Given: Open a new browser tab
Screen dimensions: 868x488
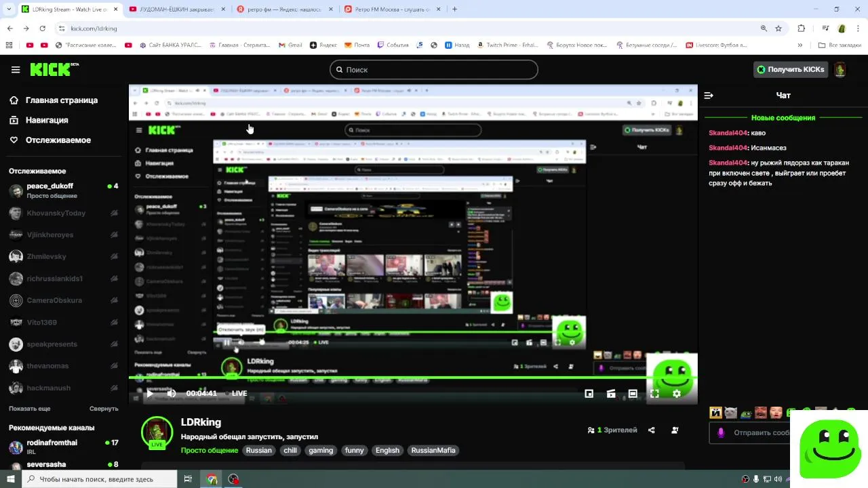Looking at the screenshot, I should coord(454,9).
